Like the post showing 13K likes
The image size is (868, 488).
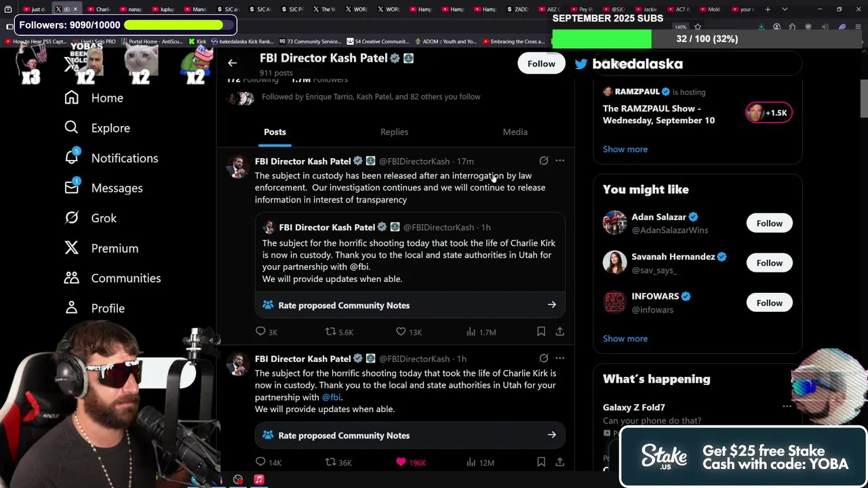tap(409, 331)
